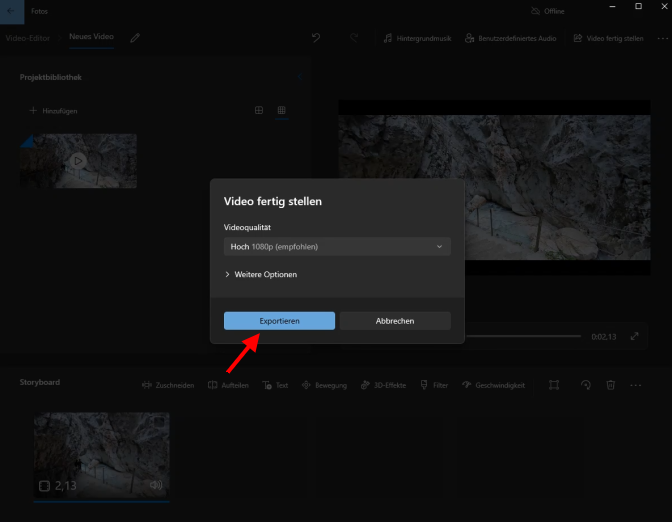The width and height of the screenshot is (672, 522).
Task: Switch library to small grid view icon
Action: 282,110
